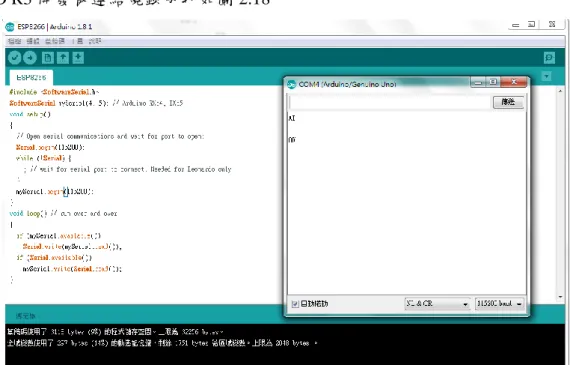570x365 pixels.
Task: Click the editor scrollbar up arrow
Action: (x=560, y=91)
